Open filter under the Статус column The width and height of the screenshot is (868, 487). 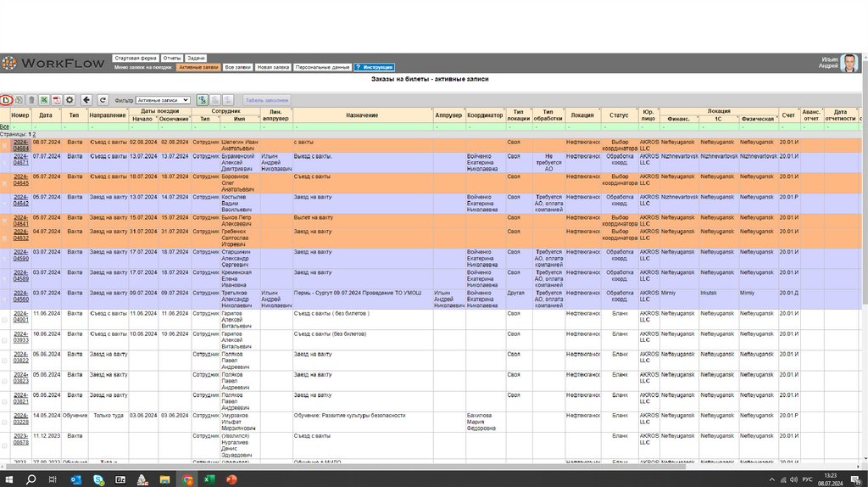click(619, 126)
